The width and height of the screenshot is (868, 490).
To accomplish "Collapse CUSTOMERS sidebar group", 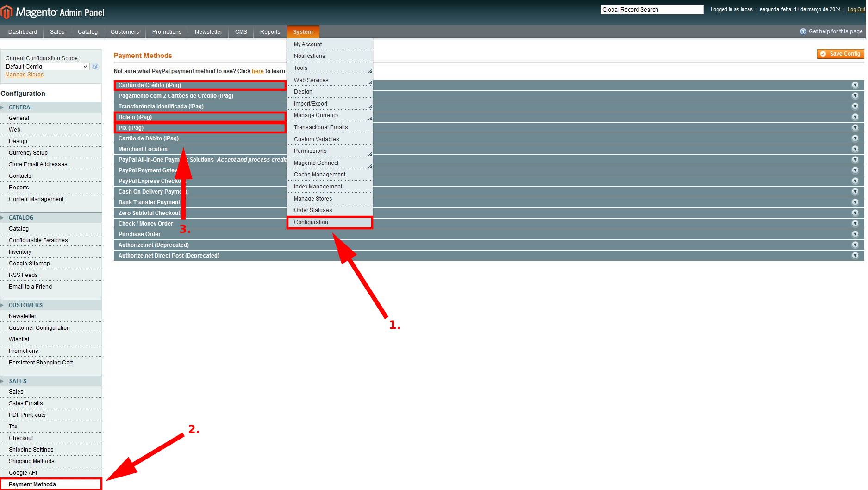I will [51, 305].
